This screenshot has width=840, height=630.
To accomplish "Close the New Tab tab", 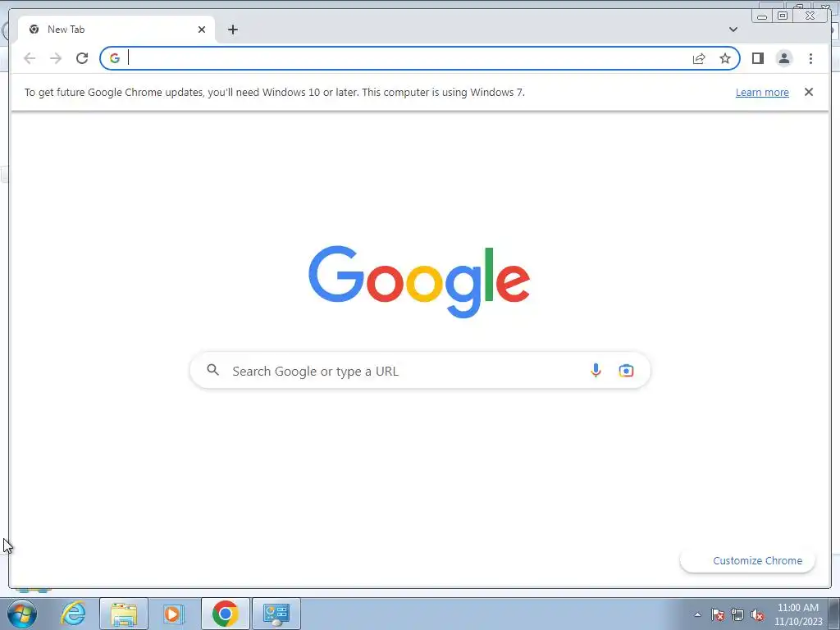I will tap(202, 30).
